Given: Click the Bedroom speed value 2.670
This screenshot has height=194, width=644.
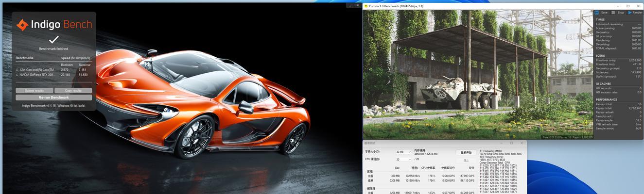Looking at the screenshot, I should coord(65,70).
